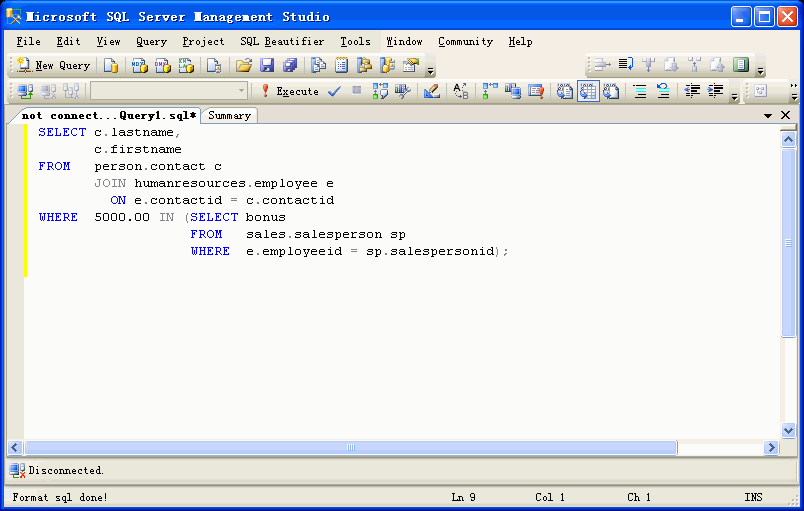The height and width of the screenshot is (511, 804).
Task: Open the SQL Beautifier menu
Action: click(x=282, y=42)
